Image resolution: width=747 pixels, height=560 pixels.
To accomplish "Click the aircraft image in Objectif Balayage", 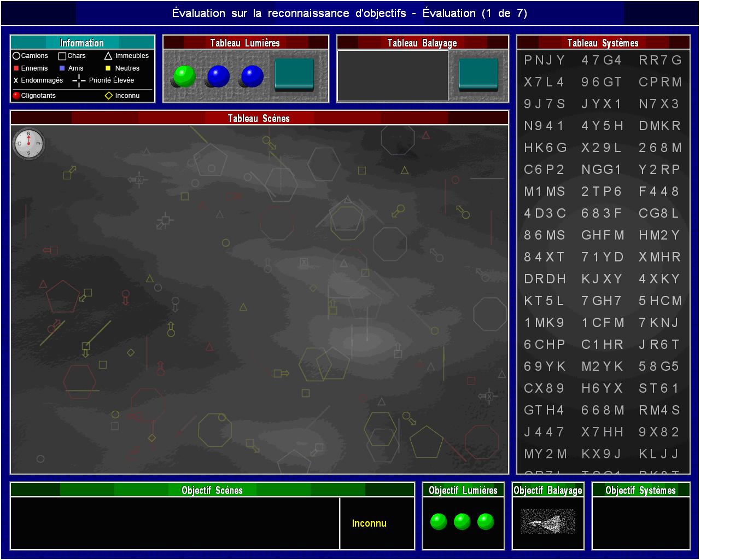I will [x=547, y=521].
